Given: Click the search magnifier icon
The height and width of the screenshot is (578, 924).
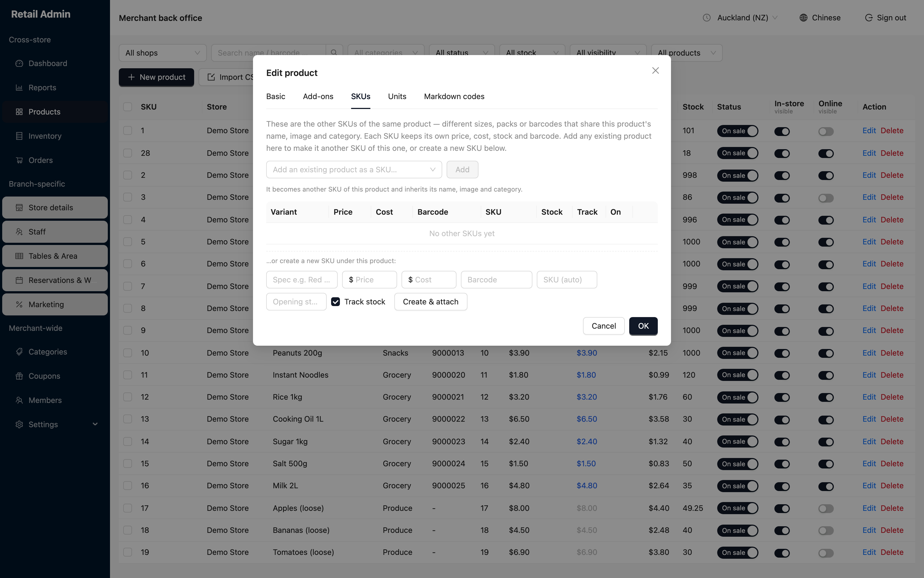Looking at the screenshot, I should 334,53.
